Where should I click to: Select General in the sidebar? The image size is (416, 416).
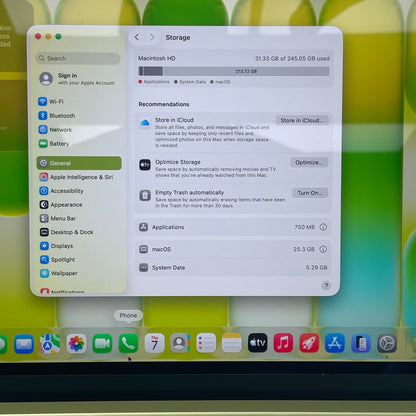coord(79,163)
